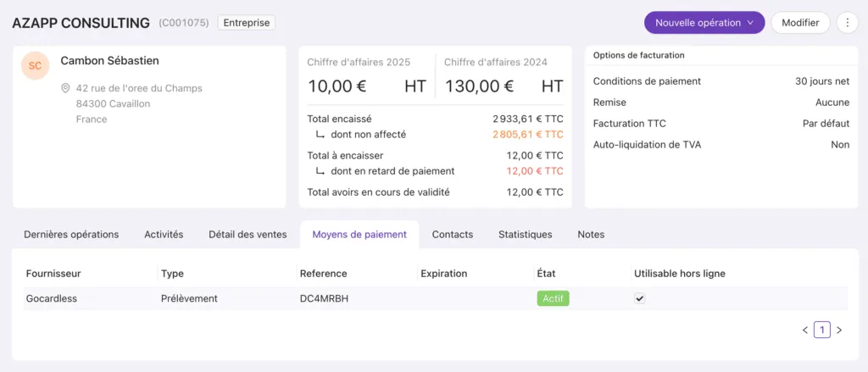The width and height of the screenshot is (868, 372).
Task: Click the location pin icon by address
Action: click(65, 88)
